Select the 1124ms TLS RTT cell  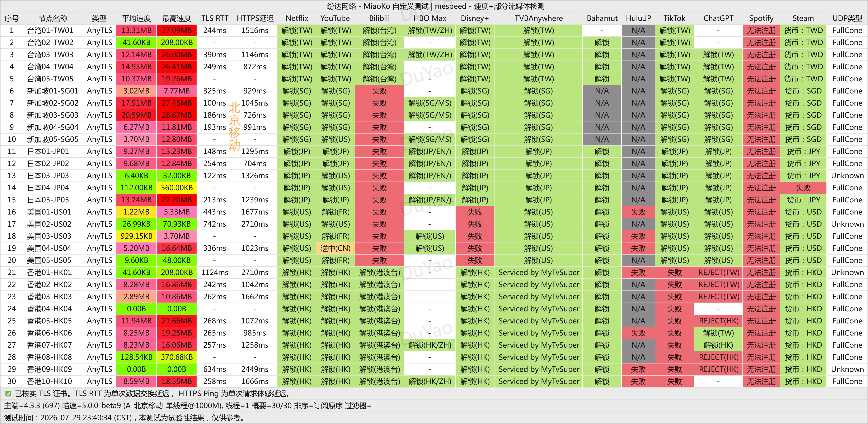215,273
